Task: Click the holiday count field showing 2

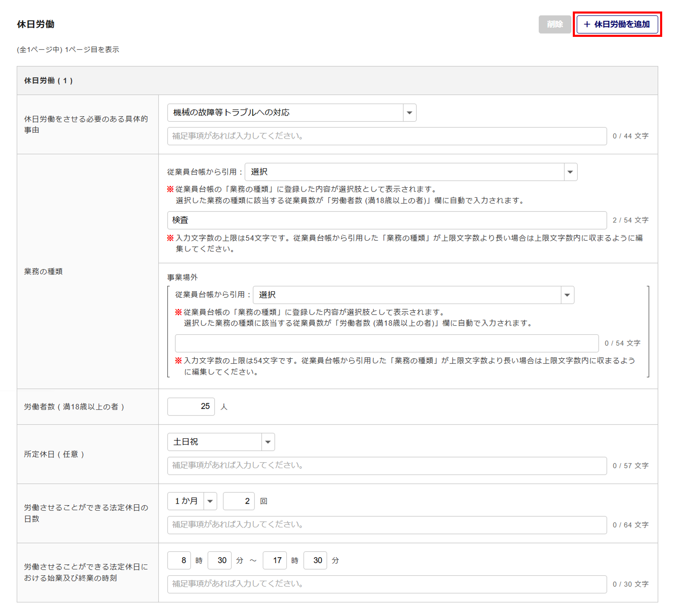Action: 239,501
